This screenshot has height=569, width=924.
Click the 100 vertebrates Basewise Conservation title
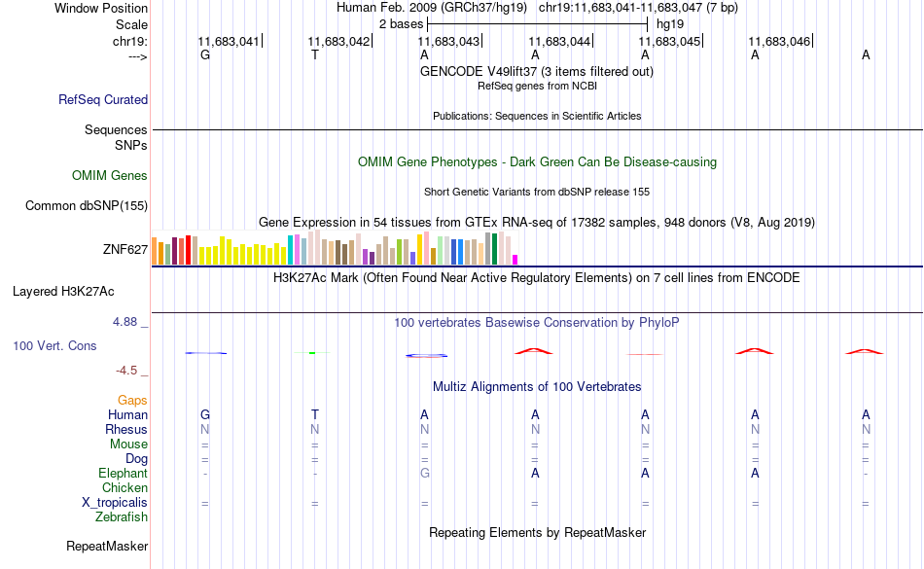[537, 323]
